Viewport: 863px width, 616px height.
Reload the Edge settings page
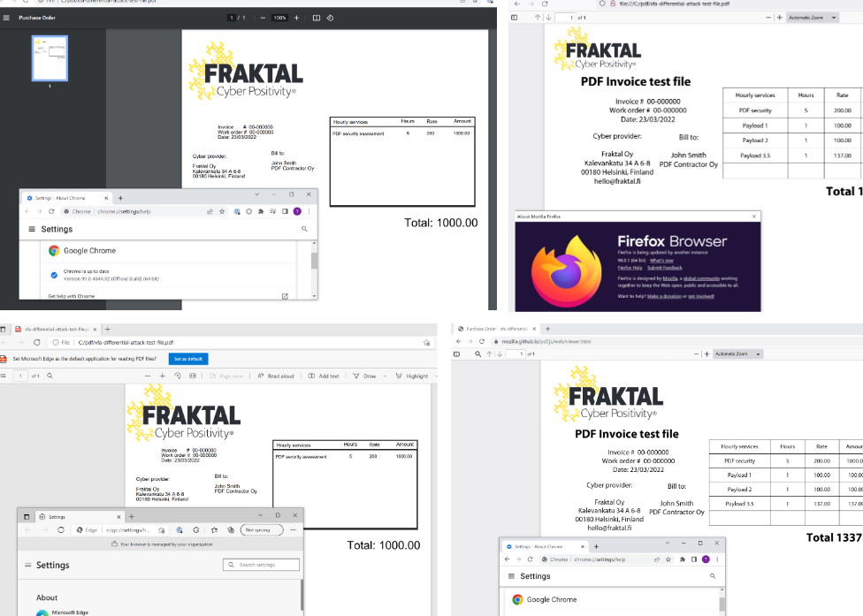[61, 530]
